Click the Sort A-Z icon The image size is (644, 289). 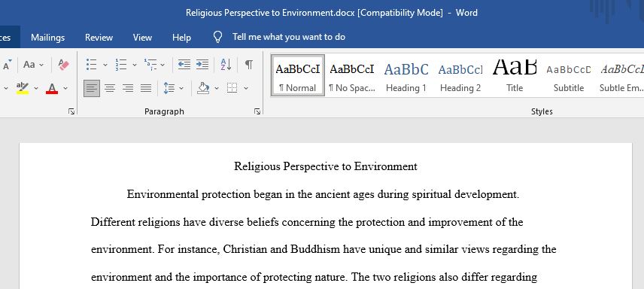coord(226,65)
